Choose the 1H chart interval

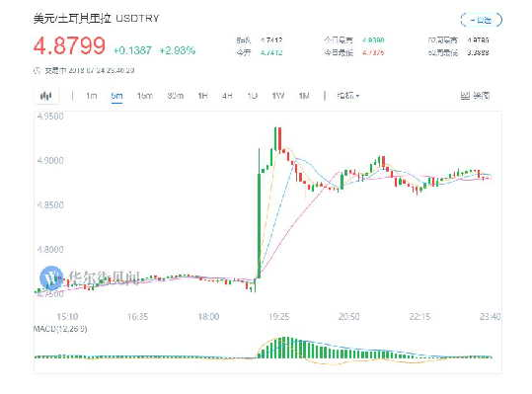pyautogui.click(x=202, y=96)
